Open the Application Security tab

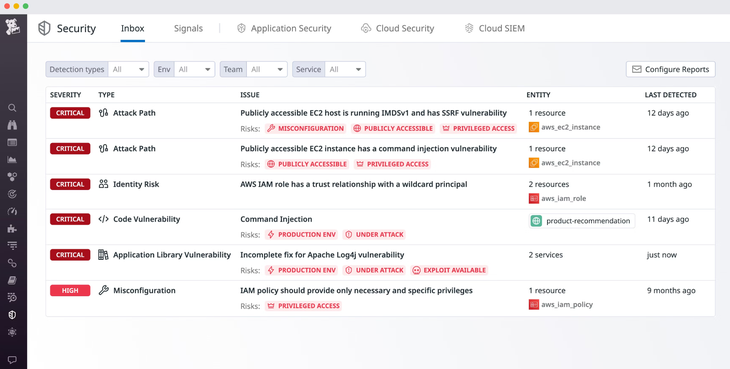[x=284, y=28]
